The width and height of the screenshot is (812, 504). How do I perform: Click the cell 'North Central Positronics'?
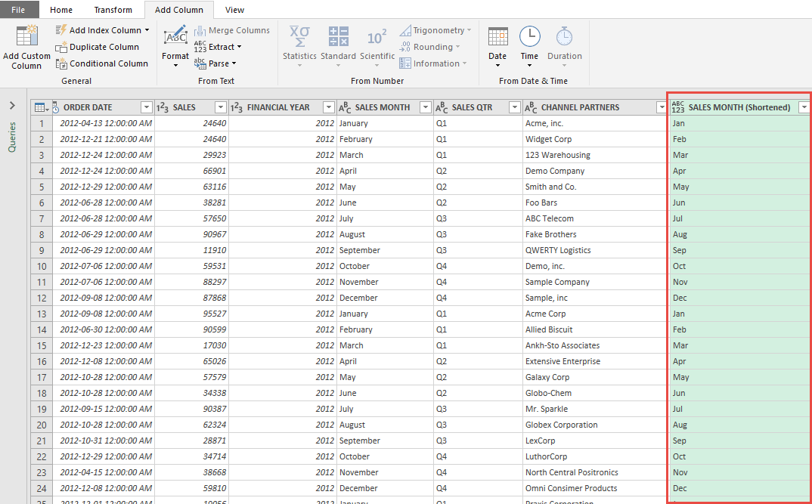(595, 472)
